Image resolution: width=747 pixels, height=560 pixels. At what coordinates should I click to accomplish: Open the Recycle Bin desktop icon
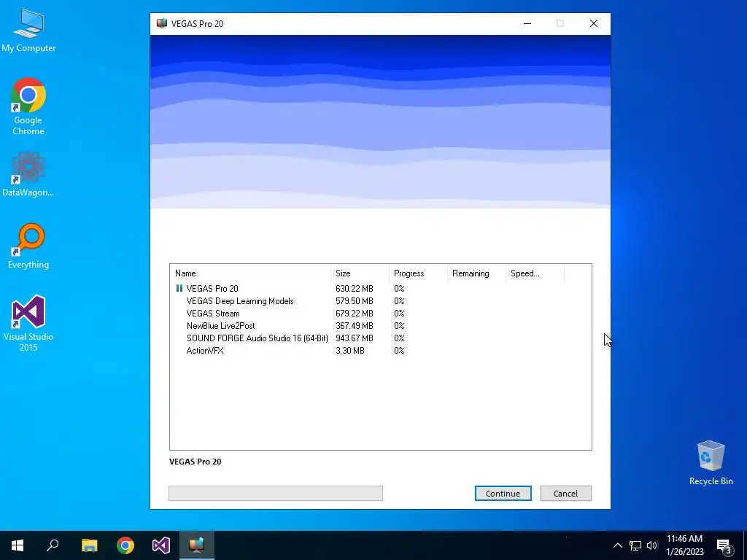tap(711, 463)
